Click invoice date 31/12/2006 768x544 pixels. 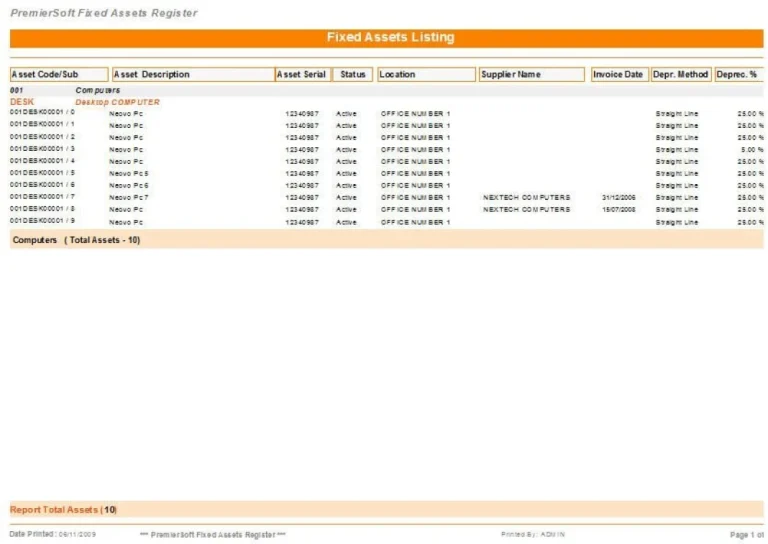[x=619, y=197]
